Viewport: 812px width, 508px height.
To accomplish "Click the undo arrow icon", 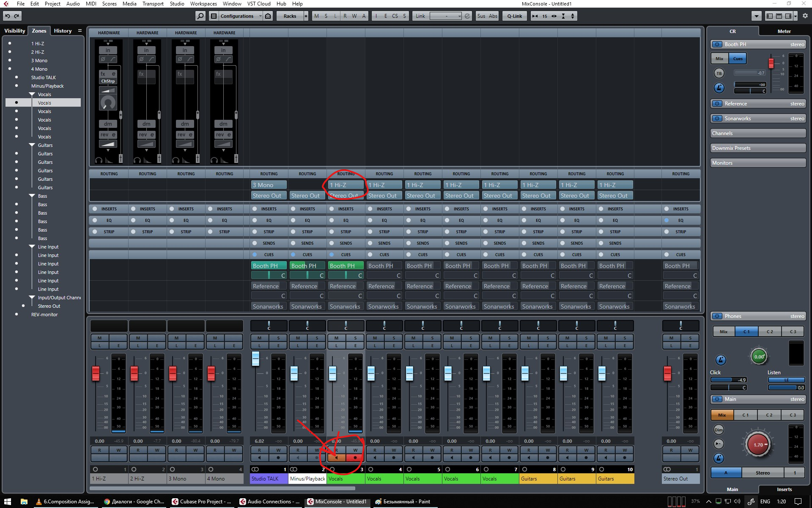I will pyautogui.click(x=8, y=16).
